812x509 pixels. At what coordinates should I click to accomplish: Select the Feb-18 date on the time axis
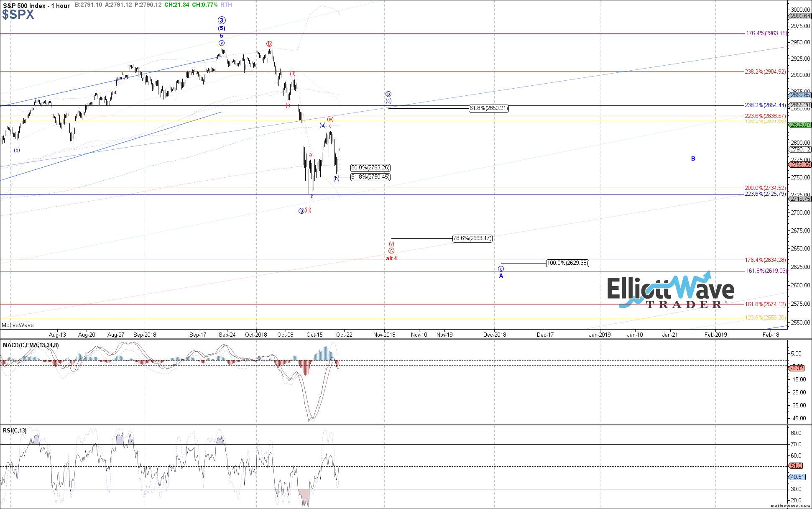coord(771,335)
